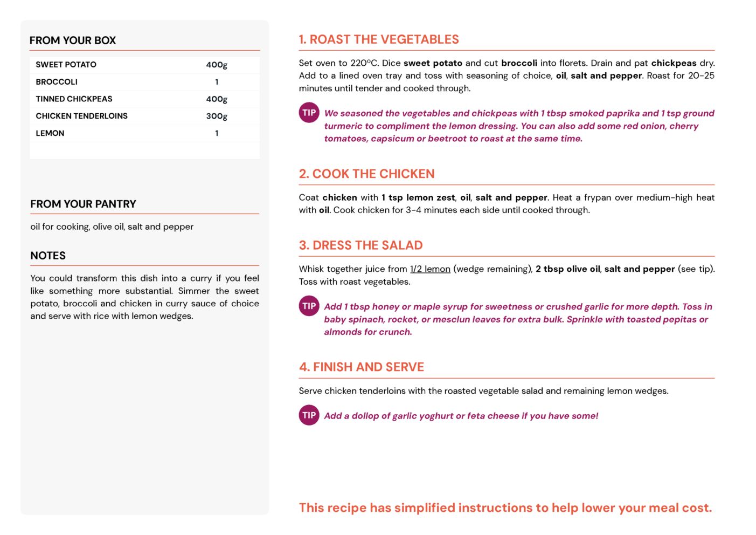Click the TIP badge under Dress the Salad
The image size is (756, 535).
click(309, 306)
